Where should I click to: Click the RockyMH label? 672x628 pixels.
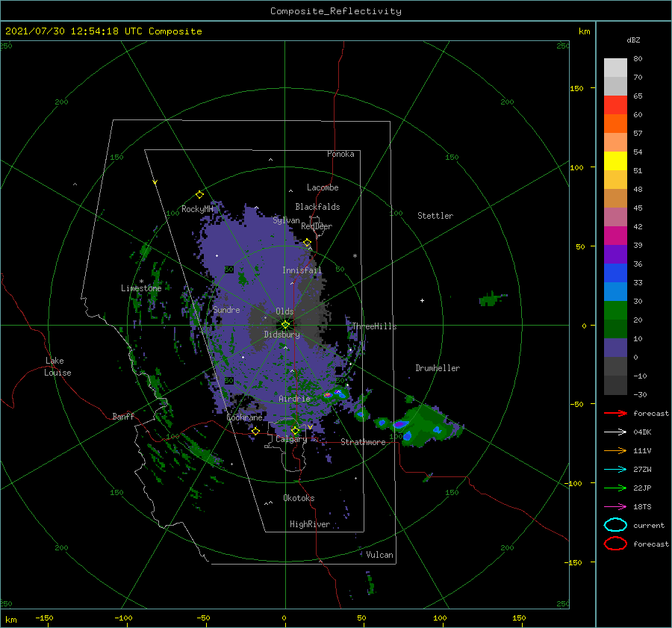[x=197, y=209]
